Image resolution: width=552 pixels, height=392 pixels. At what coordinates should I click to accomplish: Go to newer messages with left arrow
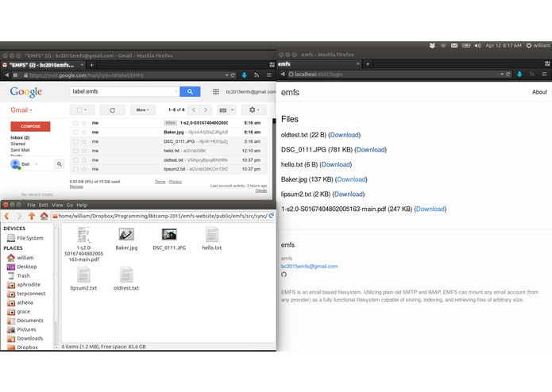pyautogui.click(x=194, y=110)
